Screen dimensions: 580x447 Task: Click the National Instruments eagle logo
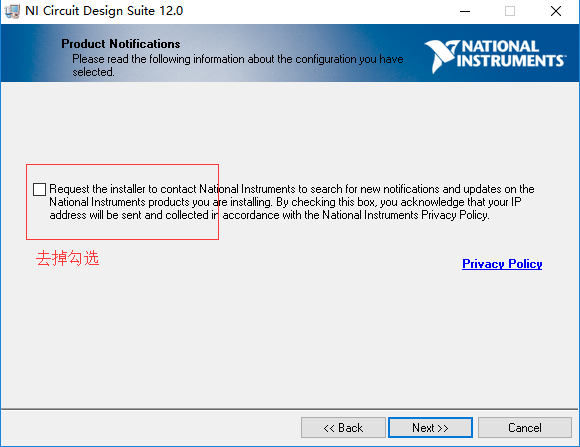coord(441,56)
